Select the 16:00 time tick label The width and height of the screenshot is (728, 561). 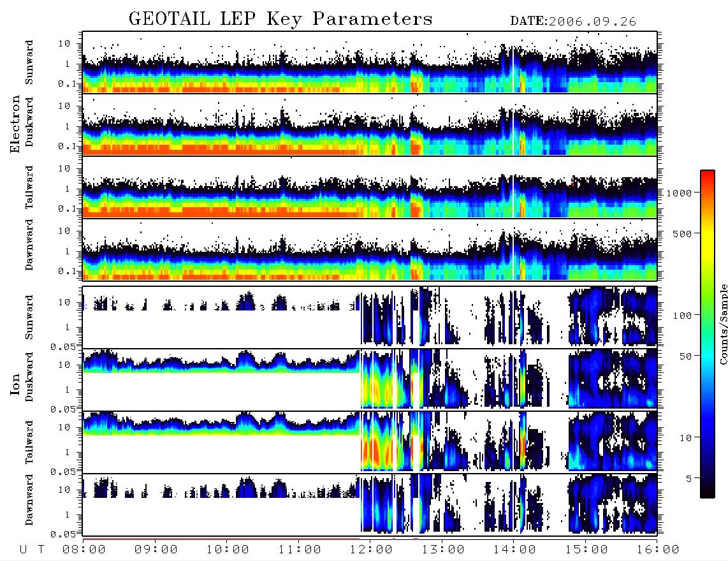click(658, 550)
